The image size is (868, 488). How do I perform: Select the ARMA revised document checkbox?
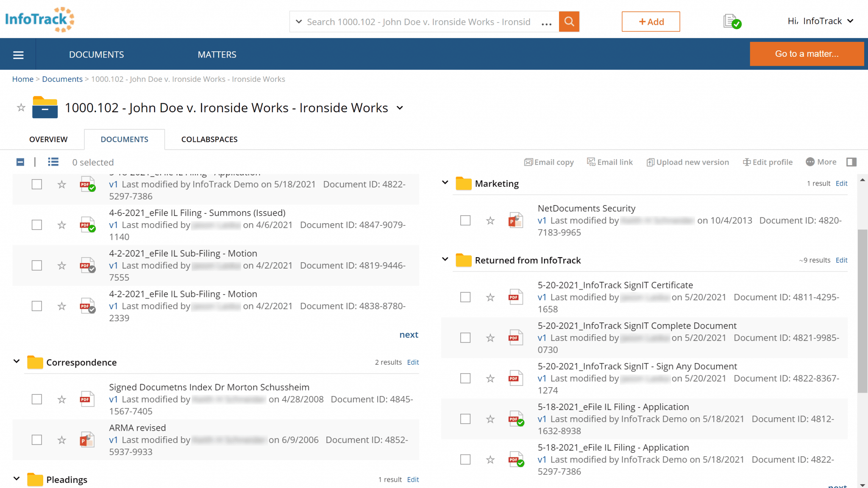pos(37,440)
